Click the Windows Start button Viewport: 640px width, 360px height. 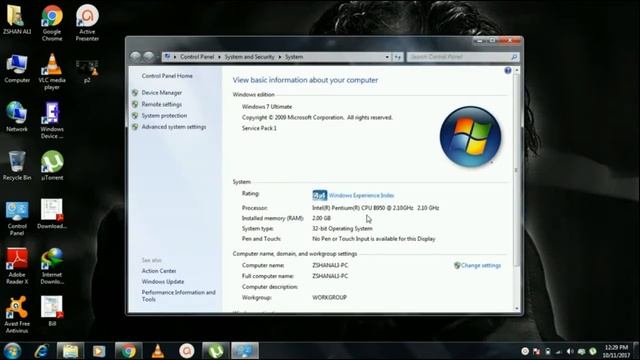point(12,351)
